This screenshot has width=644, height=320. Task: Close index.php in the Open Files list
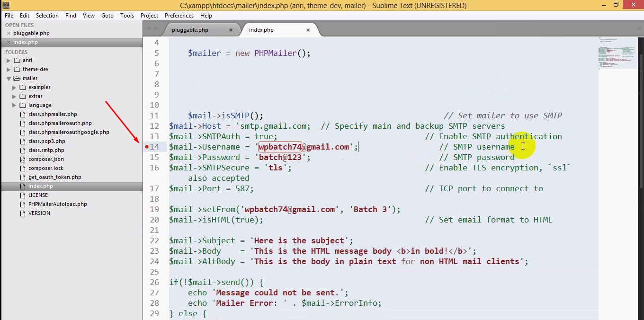coord(9,43)
